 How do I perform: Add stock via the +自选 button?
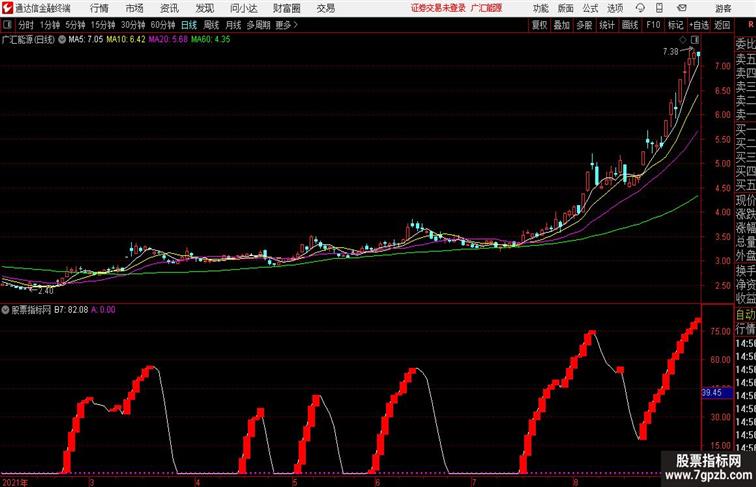699,25
